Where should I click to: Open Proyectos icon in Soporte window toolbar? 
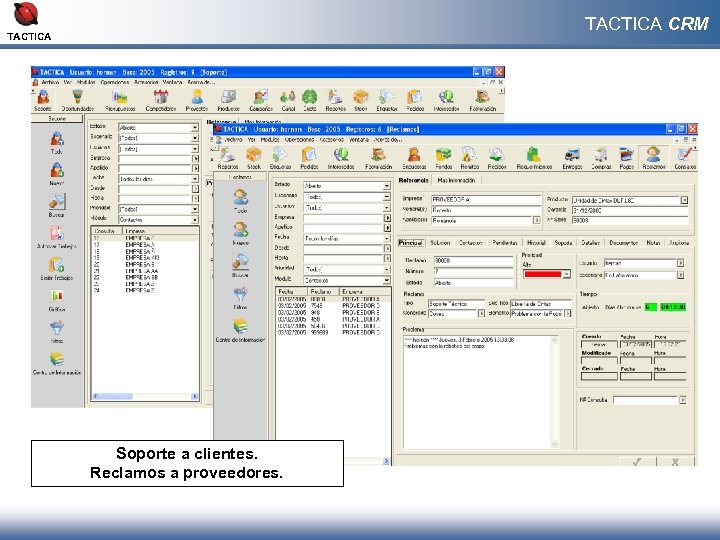point(197,101)
